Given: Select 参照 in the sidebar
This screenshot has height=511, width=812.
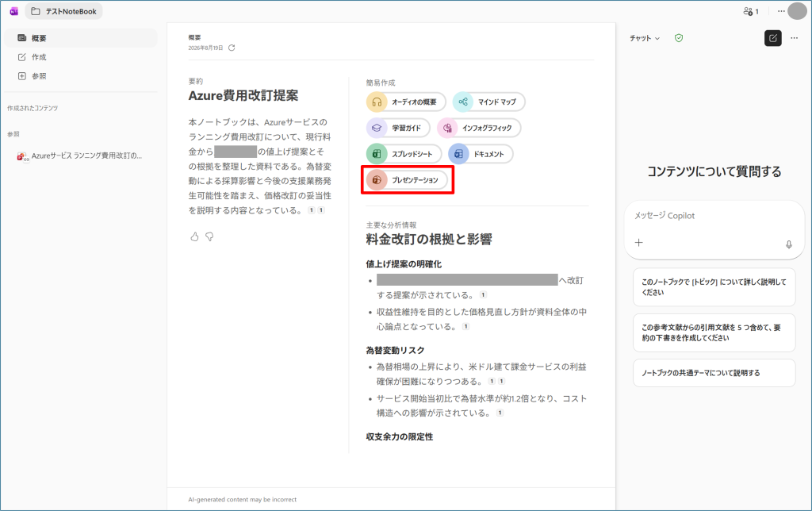Looking at the screenshot, I should point(81,76).
